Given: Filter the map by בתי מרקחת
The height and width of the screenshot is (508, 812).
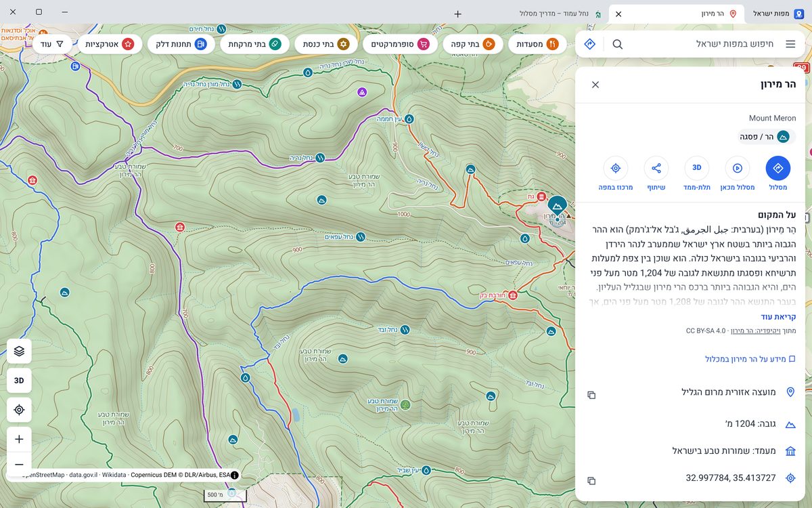Looking at the screenshot, I should (254, 44).
